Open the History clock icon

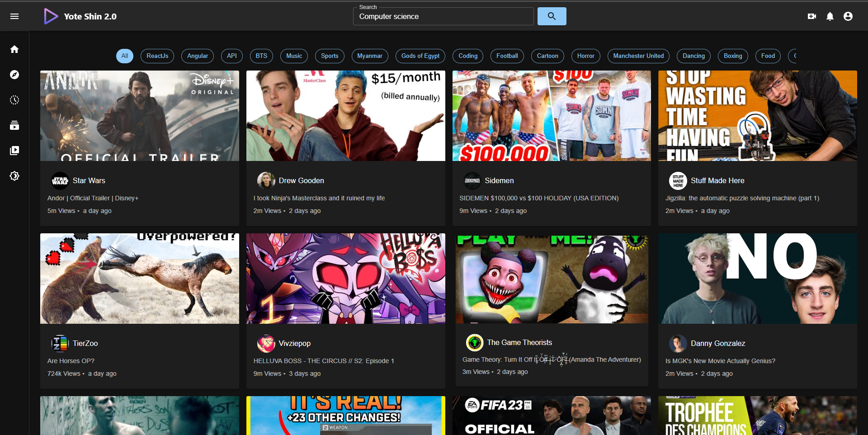(14, 100)
